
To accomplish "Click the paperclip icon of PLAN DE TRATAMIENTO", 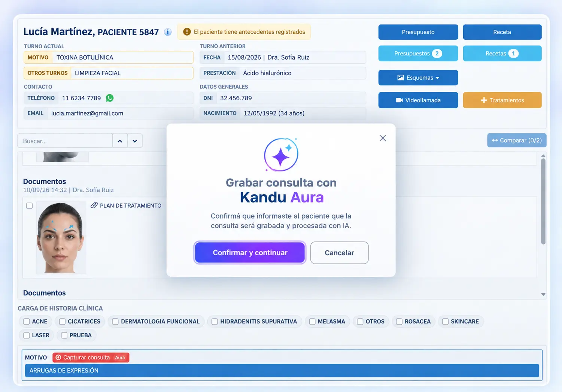I will [x=94, y=205].
